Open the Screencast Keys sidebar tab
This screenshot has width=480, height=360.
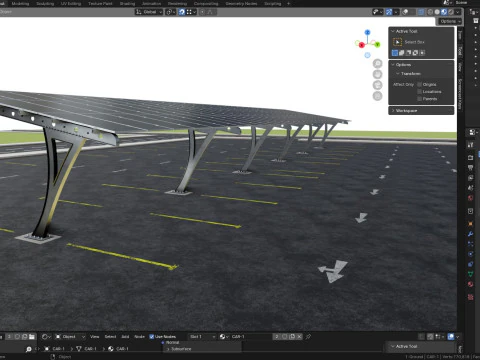tap(460, 94)
